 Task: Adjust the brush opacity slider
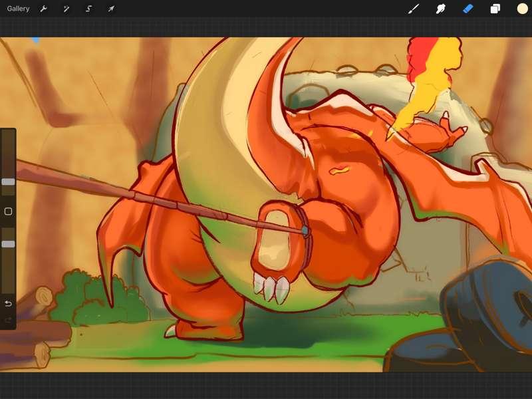[8, 244]
